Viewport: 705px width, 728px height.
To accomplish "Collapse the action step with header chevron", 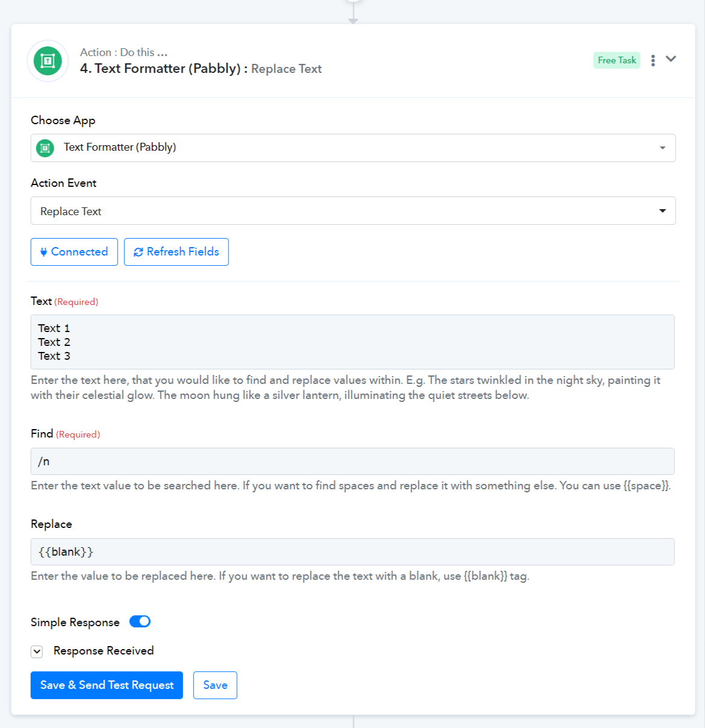I will 671,59.
